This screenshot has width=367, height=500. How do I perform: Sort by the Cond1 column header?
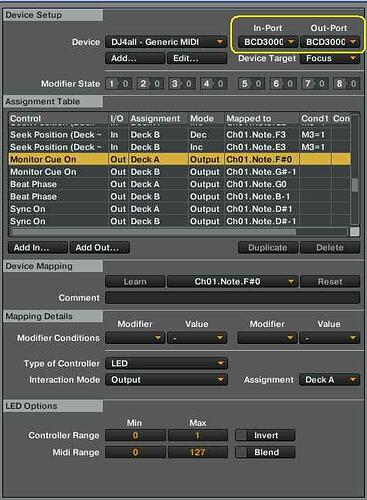point(315,118)
